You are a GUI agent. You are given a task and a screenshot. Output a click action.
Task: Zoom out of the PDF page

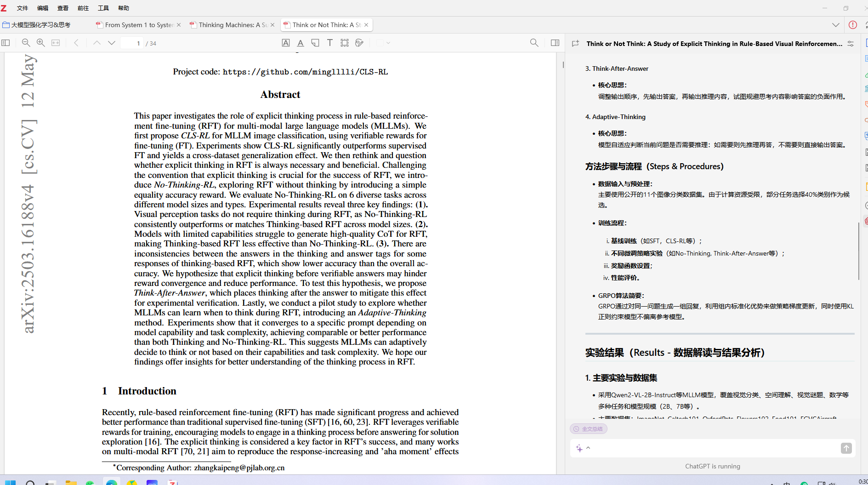26,43
